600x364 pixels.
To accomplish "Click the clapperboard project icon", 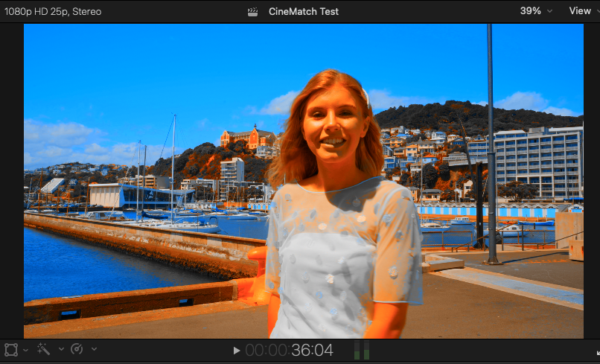I will coord(253,11).
